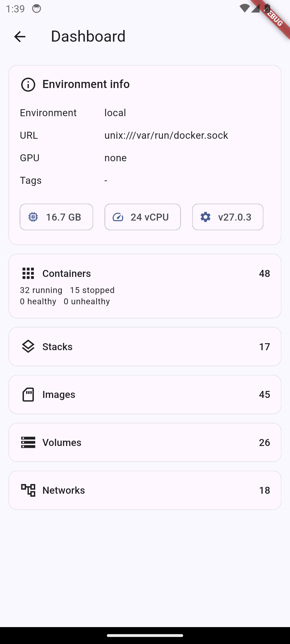Open the Volumes card showing 26
Screen dimensions: 290x644
(x=145, y=442)
